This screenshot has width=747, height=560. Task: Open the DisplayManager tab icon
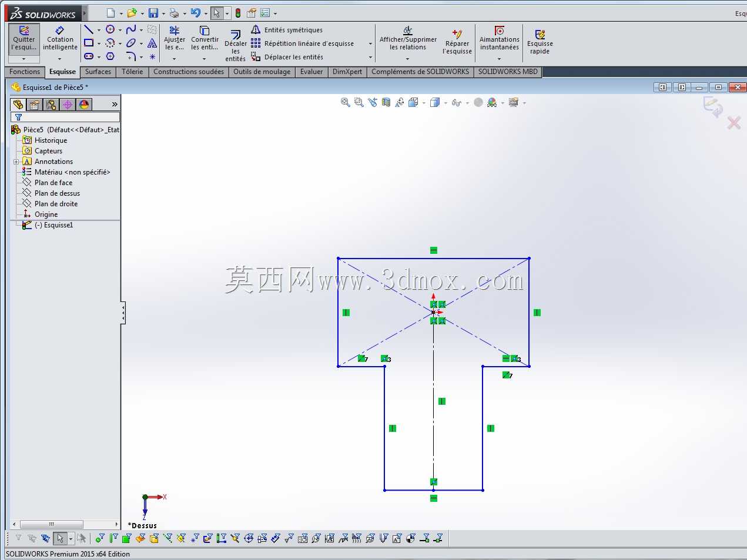84,105
